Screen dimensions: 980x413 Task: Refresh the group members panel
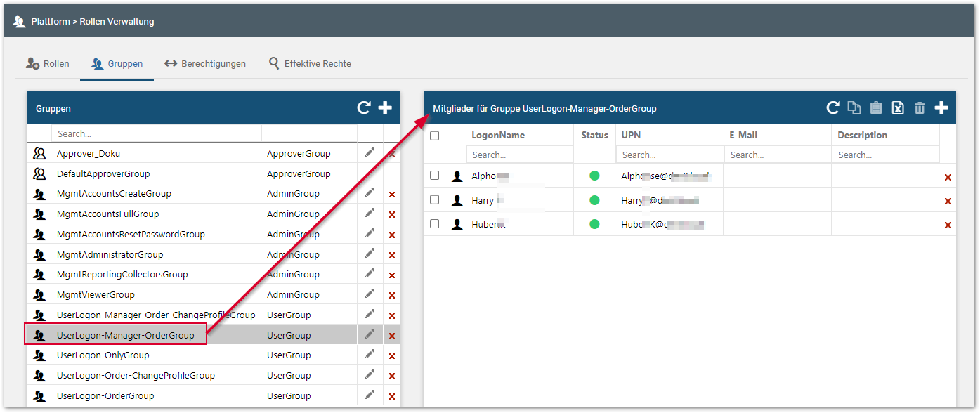click(833, 108)
